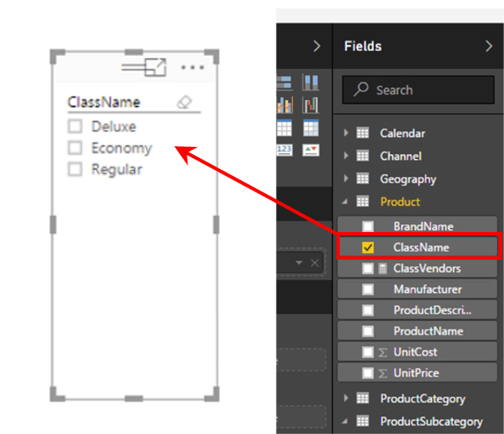This screenshot has width=504, height=434.
Task: Open the slicer's more options ellipsis
Action: (x=192, y=67)
